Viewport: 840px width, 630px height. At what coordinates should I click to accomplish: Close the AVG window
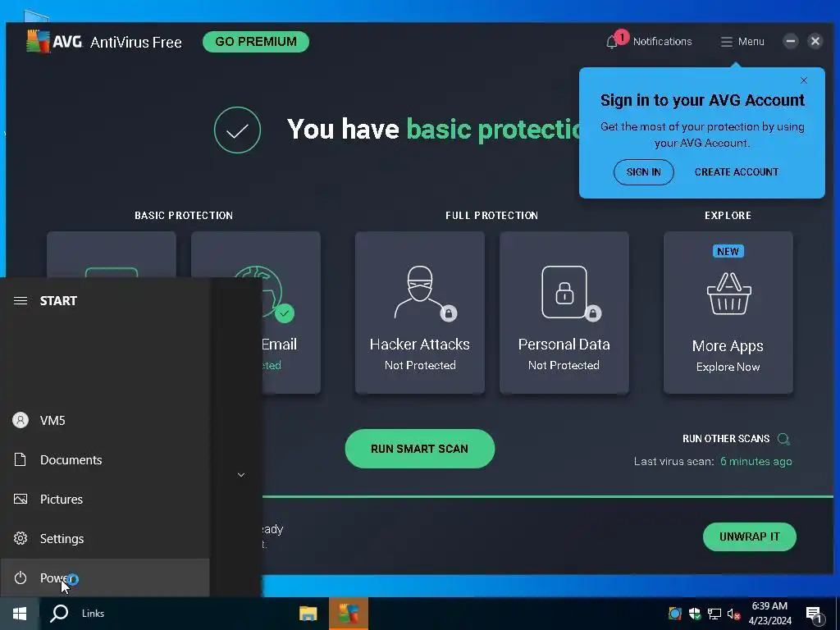click(815, 41)
